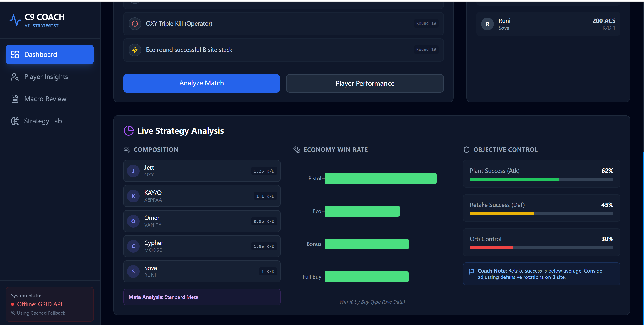Select the Jett OXY composition row
This screenshot has height=325, width=644.
click(x=201, y=171)
